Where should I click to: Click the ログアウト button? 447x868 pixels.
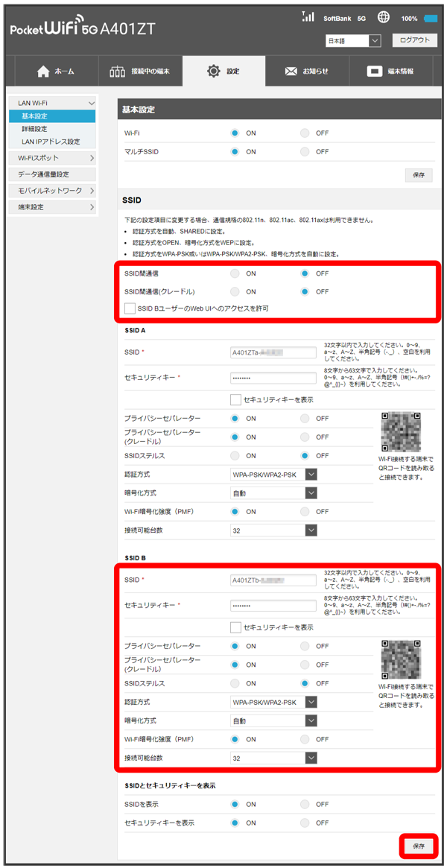(x=414, y=41)
